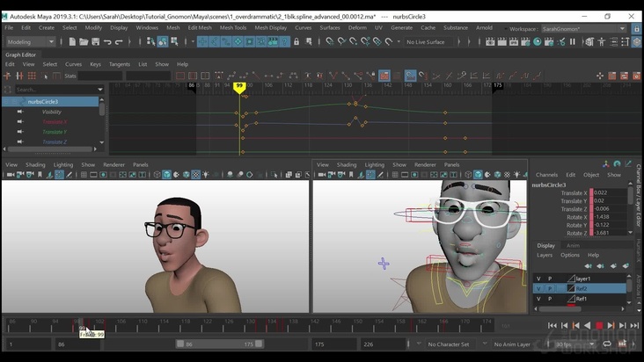This screenshot has height=362, width=644.
Task: Toggle visibility V of Ref2 layer
Action: coord(538,288)
